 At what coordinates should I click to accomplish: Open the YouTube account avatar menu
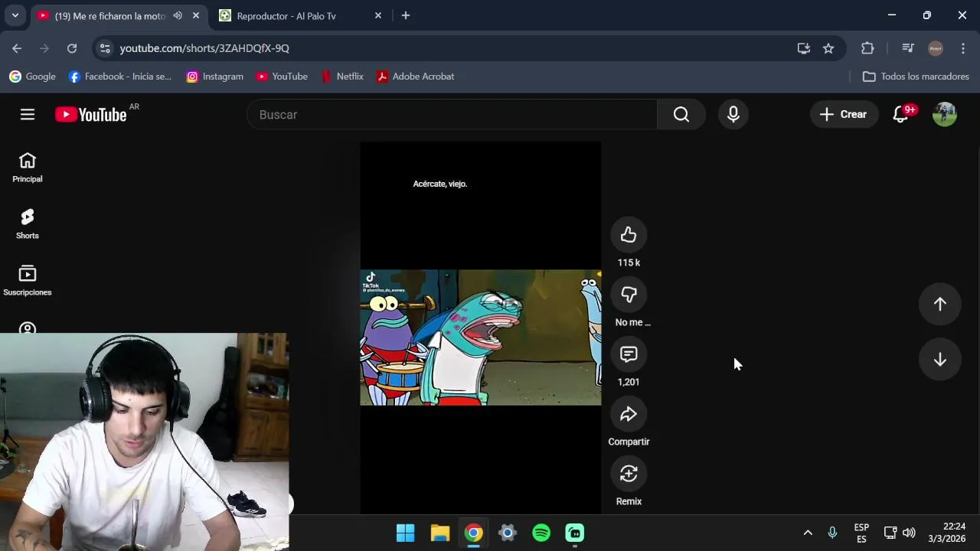tap(945, 115)
